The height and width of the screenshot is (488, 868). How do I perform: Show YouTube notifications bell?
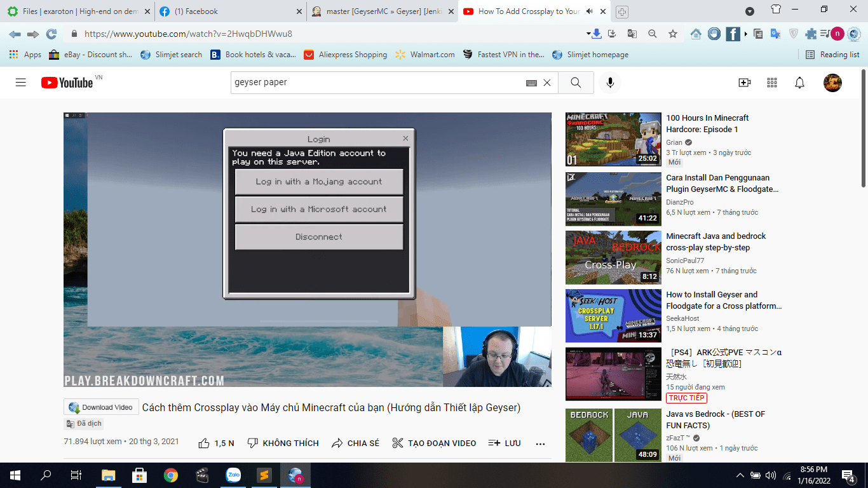pos(800,83)
